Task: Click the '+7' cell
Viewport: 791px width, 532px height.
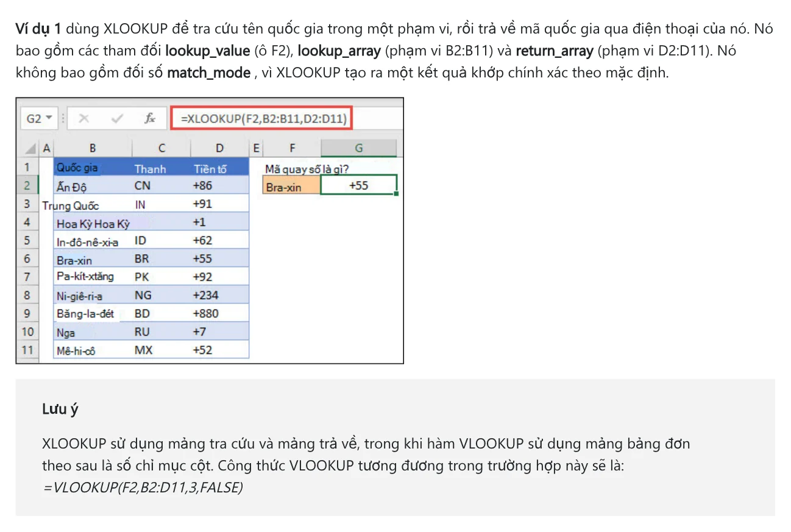Action: tap(219, 332)
